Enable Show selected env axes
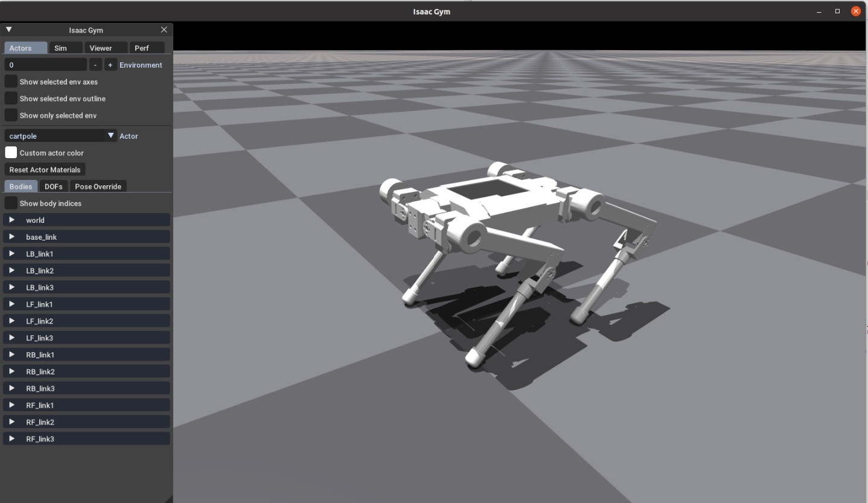Screen dimensions: 868x503 click(10, 82)
